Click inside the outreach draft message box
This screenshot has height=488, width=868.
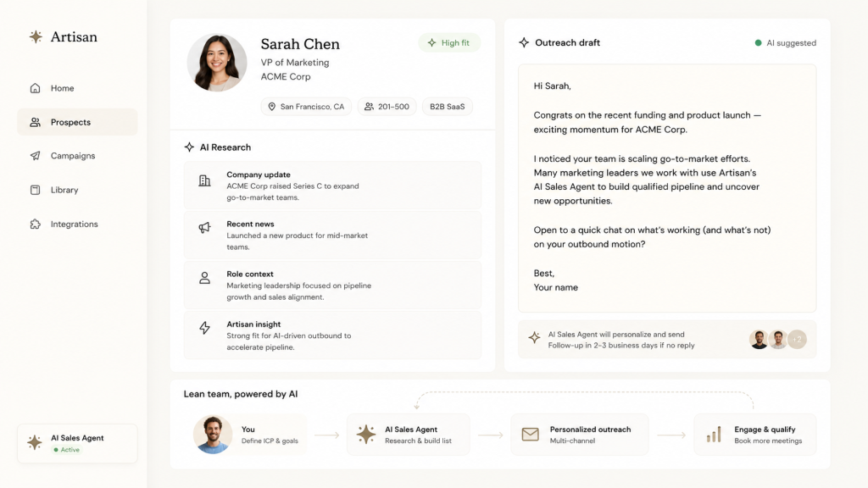tap(667, 188)
